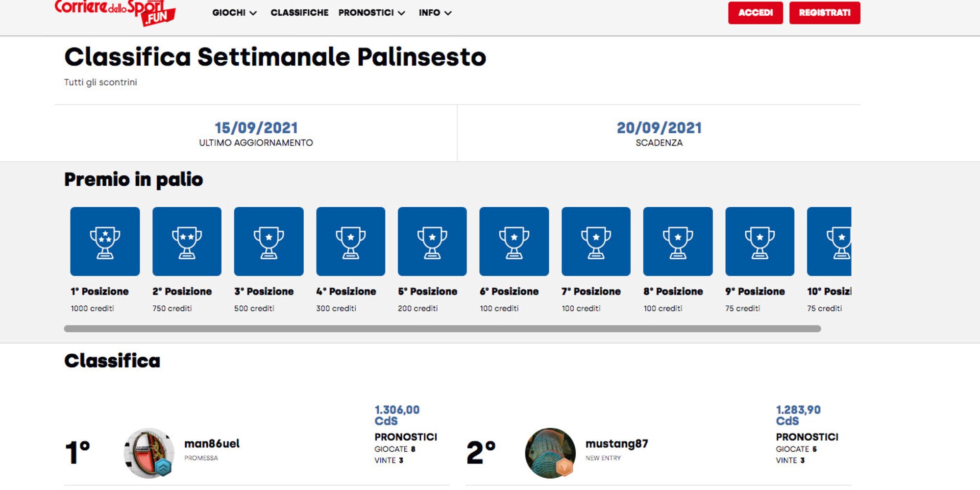
Task: Click the REGISTRATI button
Action: (x=825, y=13)
